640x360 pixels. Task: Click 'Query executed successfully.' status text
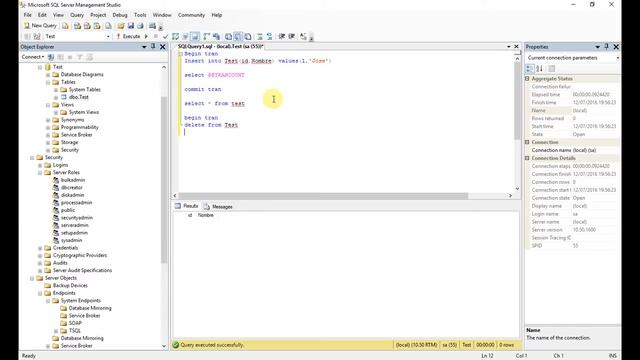tap(212, 345)
